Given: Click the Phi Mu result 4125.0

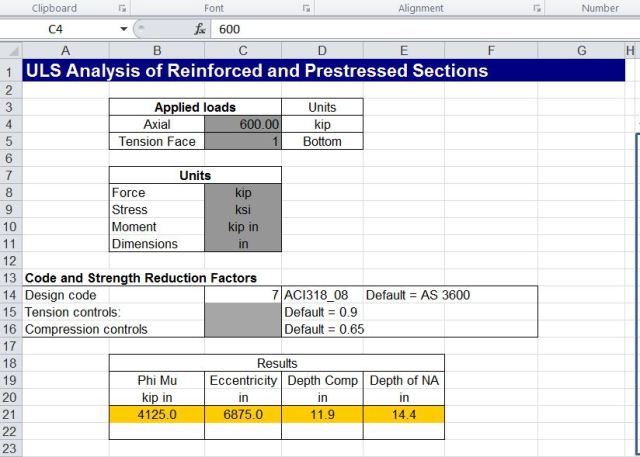Looking at the screenshot, I should [x=156, y=414].
